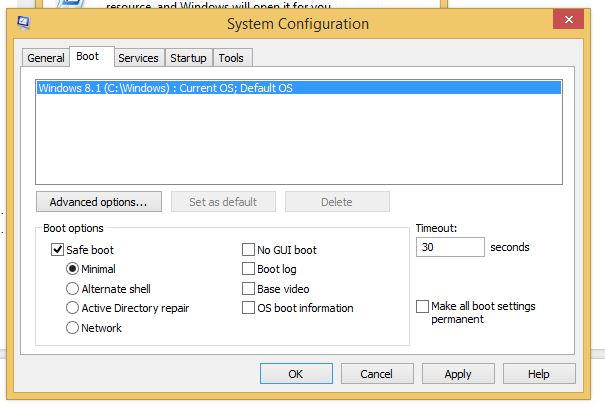Uncheck the Safe boot checkbox
This screenshot has height=417, width=605.
coord(57,250)
